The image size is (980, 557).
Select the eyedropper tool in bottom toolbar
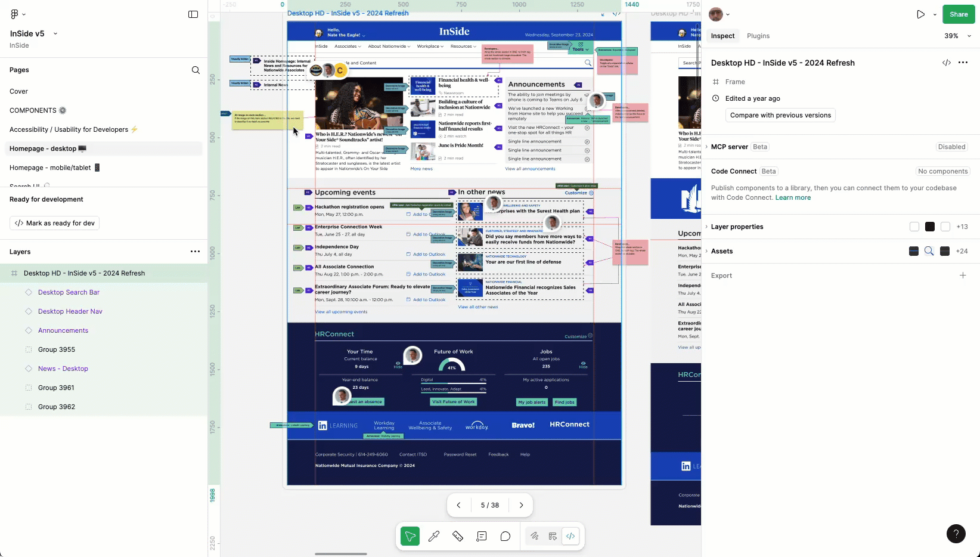[x=434, y=536]
